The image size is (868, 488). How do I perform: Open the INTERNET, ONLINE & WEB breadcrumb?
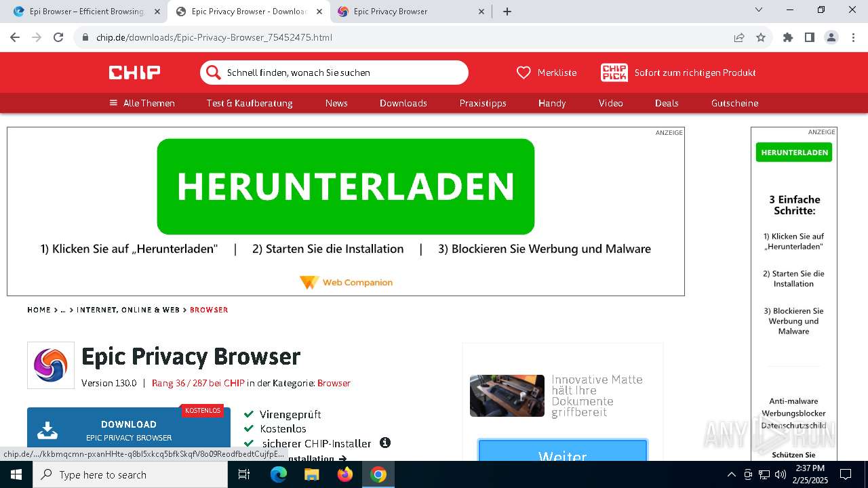(128, 310)
